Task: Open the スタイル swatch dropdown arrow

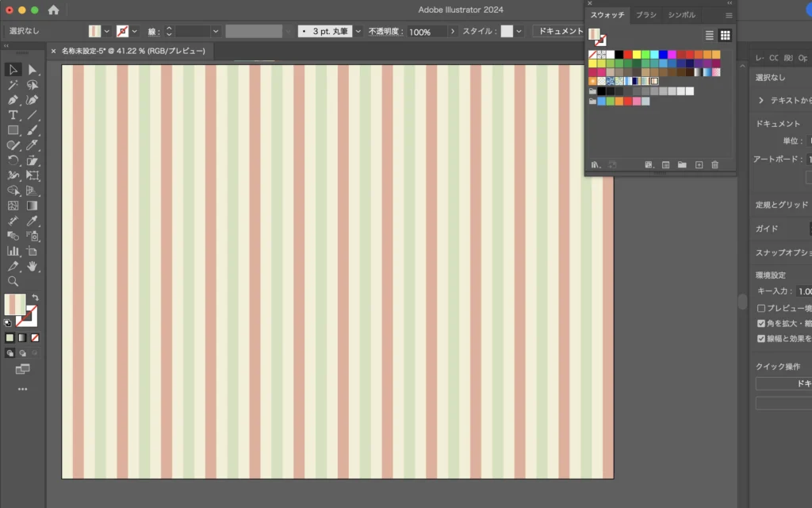Action: click(519, 32)
